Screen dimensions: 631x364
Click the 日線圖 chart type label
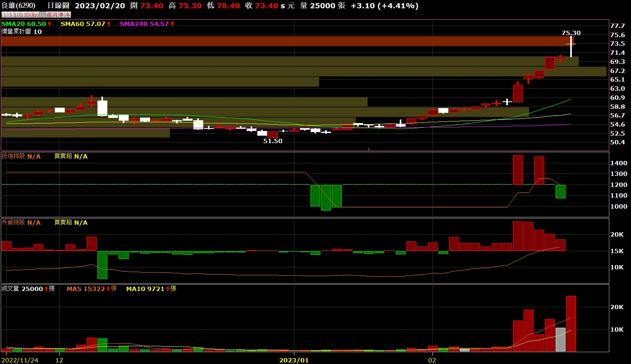pos(58,6)
